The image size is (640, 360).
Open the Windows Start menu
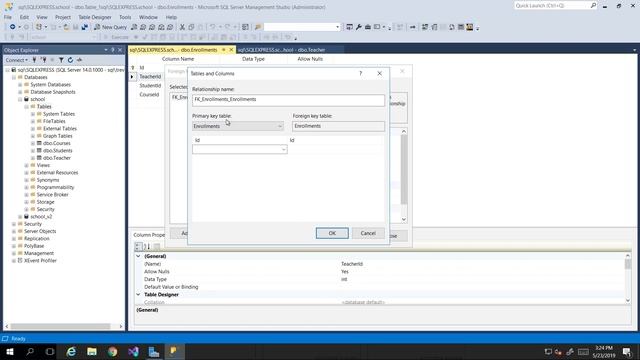pos(10,351)
